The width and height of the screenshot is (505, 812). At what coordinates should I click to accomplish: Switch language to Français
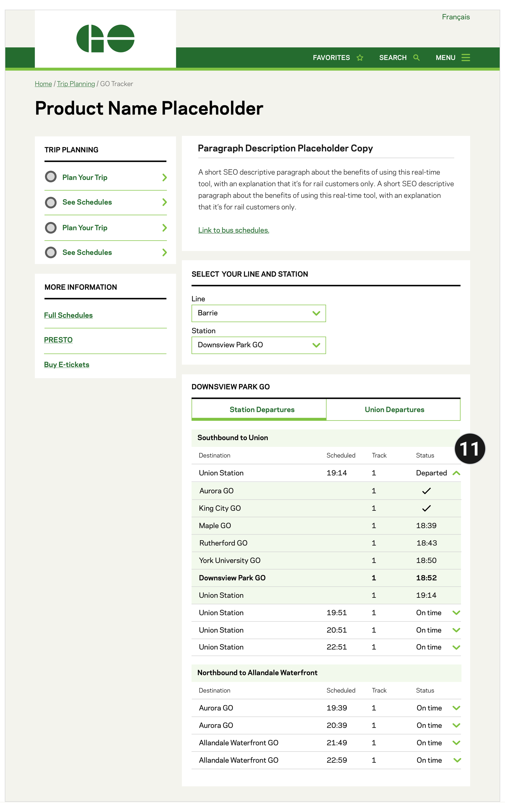[x=456, y=17]
